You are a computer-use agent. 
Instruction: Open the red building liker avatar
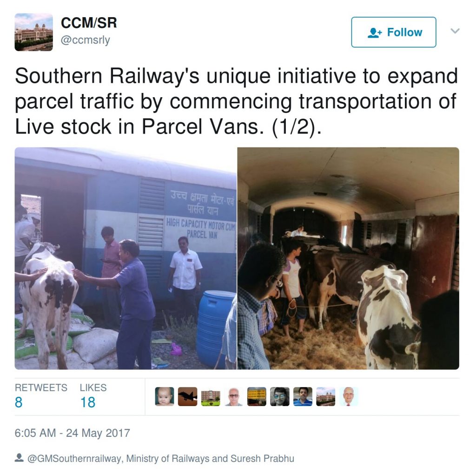pyautogui.click(x=211, y=396)
